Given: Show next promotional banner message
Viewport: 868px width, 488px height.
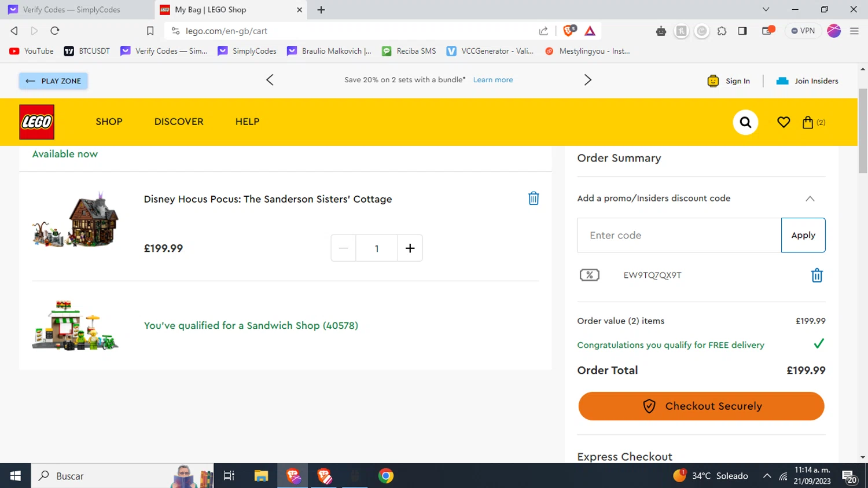Looking at the screenshot, I should (x=588, y=80).
